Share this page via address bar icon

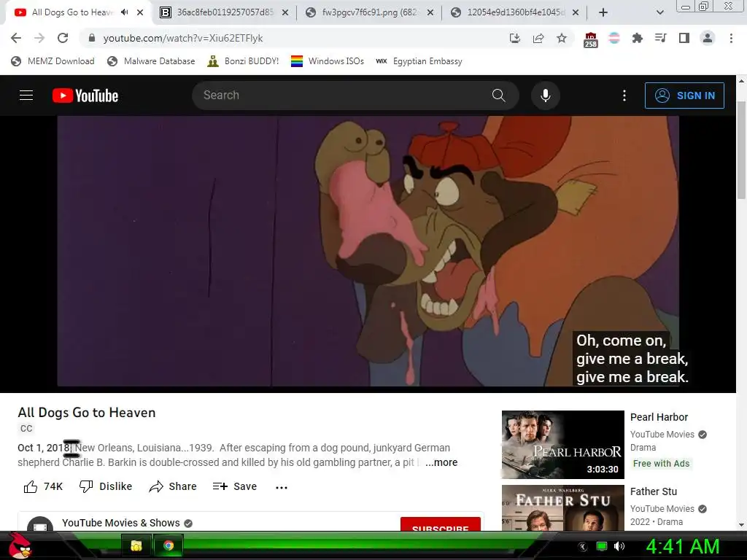538,38
